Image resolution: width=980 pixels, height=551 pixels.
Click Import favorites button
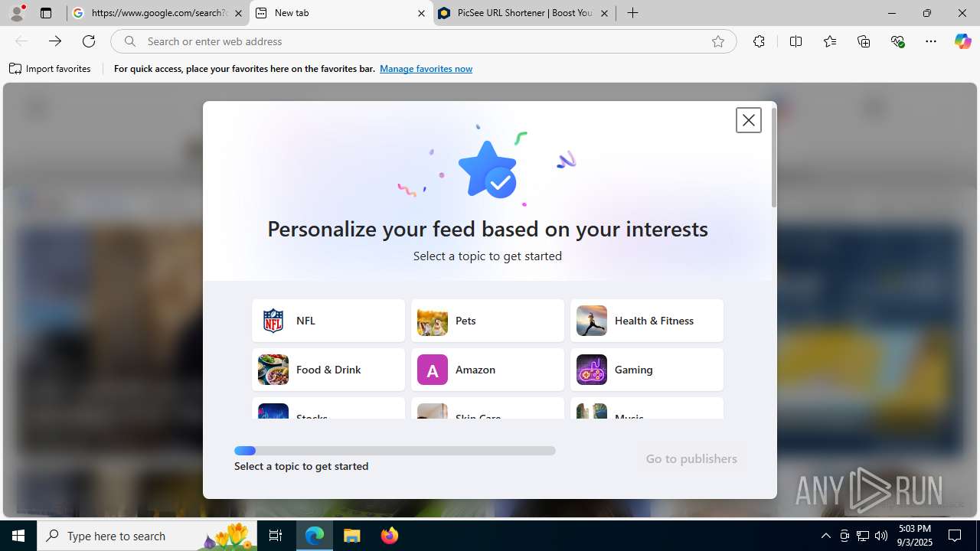tap(50, 69)
